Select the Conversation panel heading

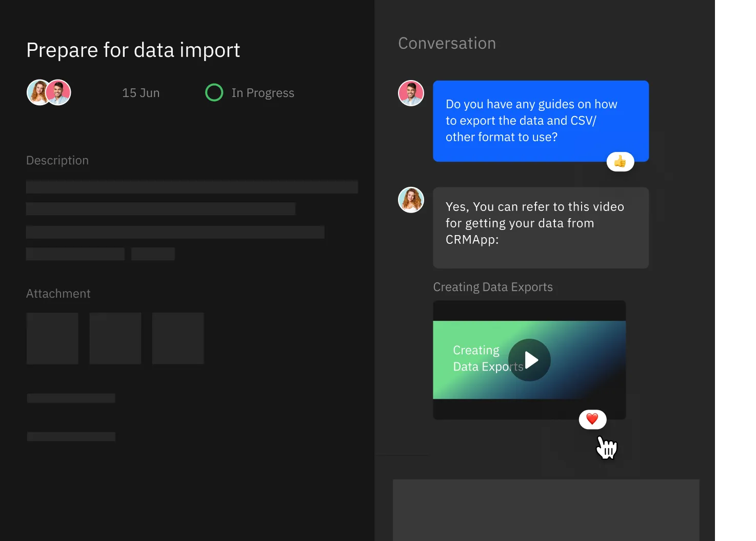pos(447,44)
